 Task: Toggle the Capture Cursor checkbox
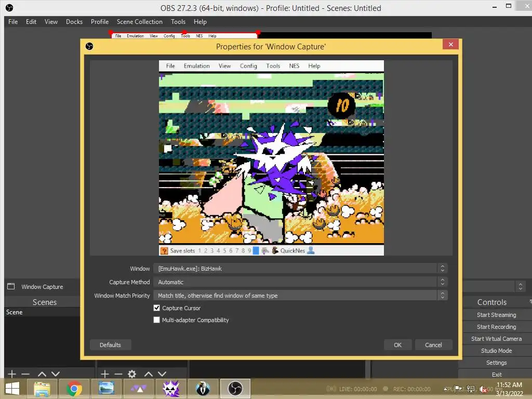pos(156,308)
